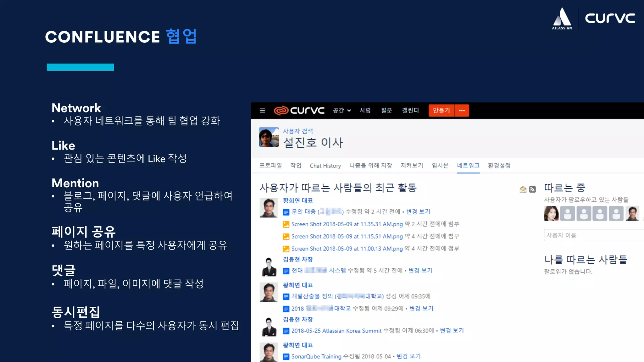Switch to the 임시본 tab
The width and height of the screenshot is (644, 362).
click(x=440, y=166)
